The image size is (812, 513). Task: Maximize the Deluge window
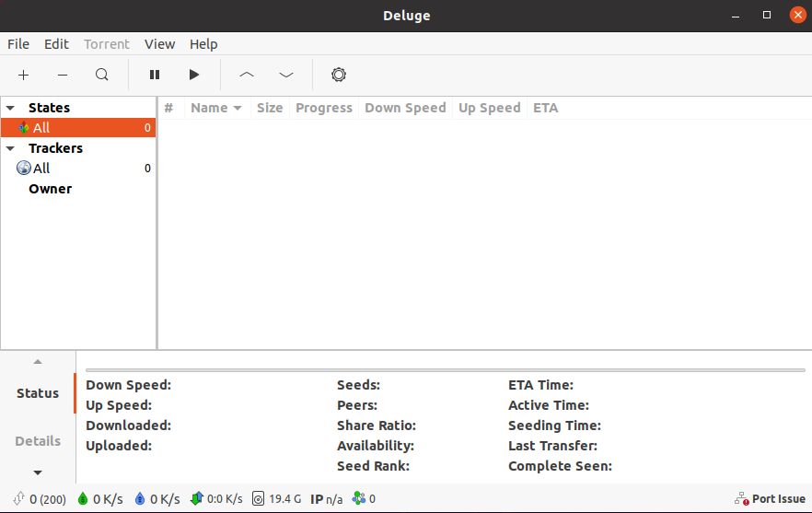[x=767, y=15]
